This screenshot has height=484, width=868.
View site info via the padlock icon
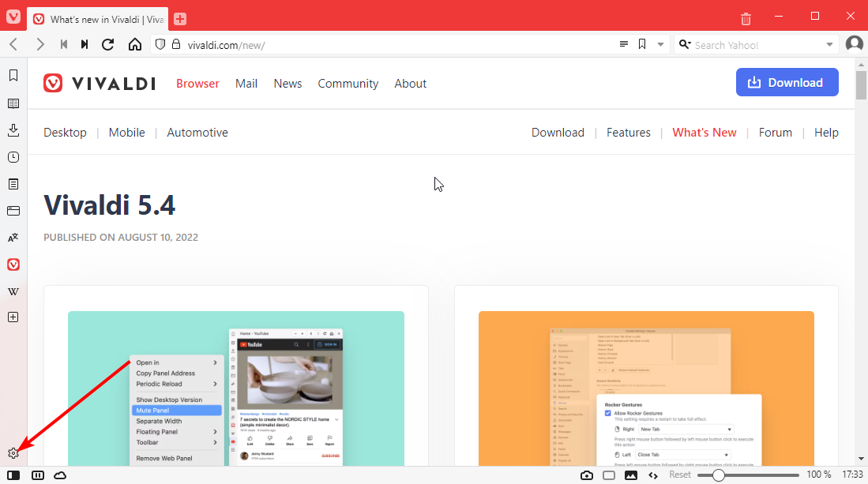[x=176, y=44]
